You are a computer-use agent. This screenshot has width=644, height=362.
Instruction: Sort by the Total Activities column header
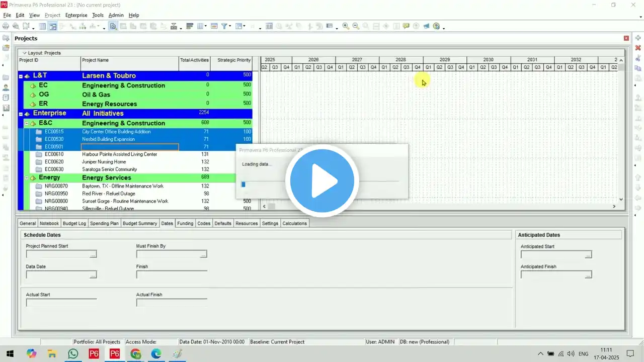(194, 63)
